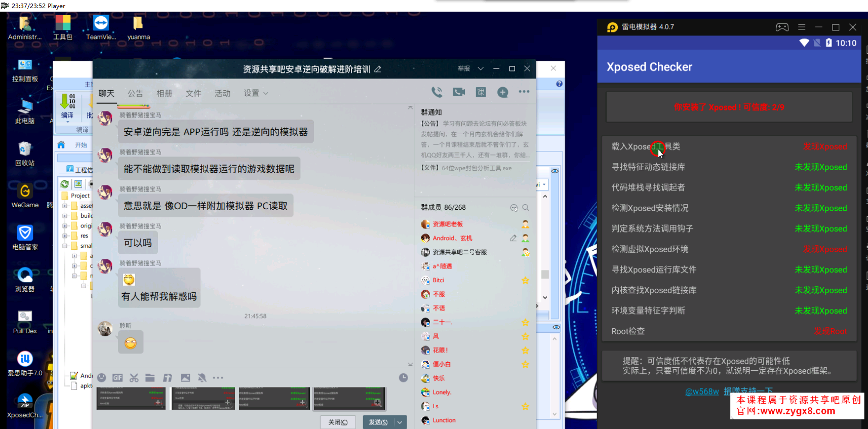The height and width of the screenshot is (429, 868).
Task: Click the 检测虚拟Xposed环境 row
Action: [x=729, y=249]
